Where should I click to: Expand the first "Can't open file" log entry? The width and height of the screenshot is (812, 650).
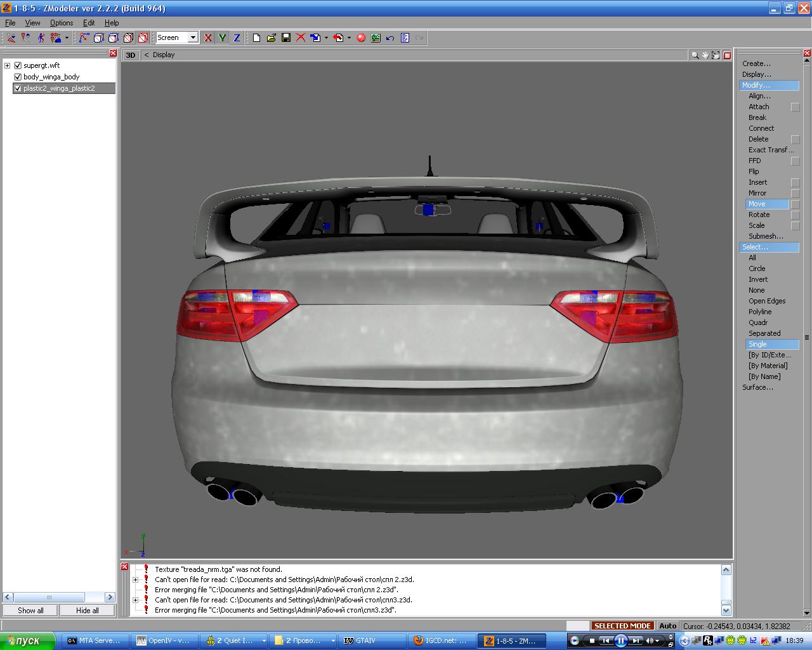coord(135,580)
